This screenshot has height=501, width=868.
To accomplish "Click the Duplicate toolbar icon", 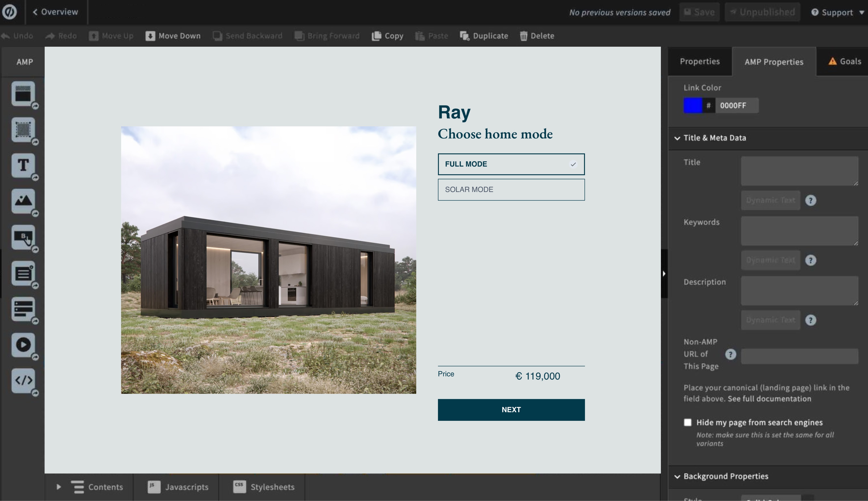I will click(484, 36).
